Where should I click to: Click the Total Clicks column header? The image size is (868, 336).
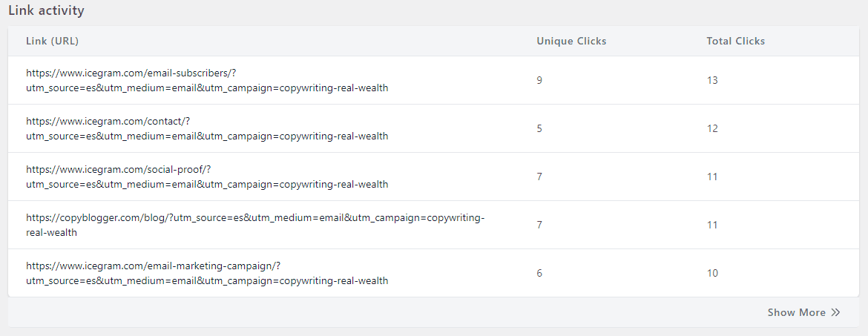pyautogui.click(x=736, y=41)
